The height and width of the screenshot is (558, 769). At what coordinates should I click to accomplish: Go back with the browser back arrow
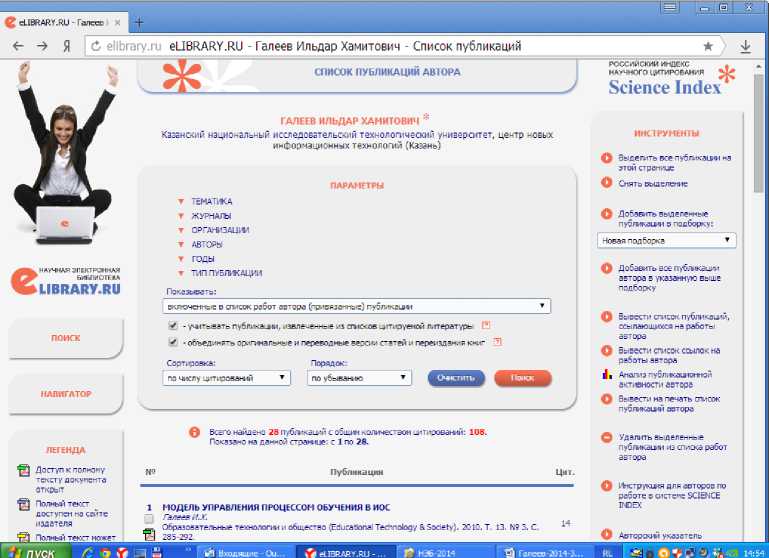click(x=18, y=46)
